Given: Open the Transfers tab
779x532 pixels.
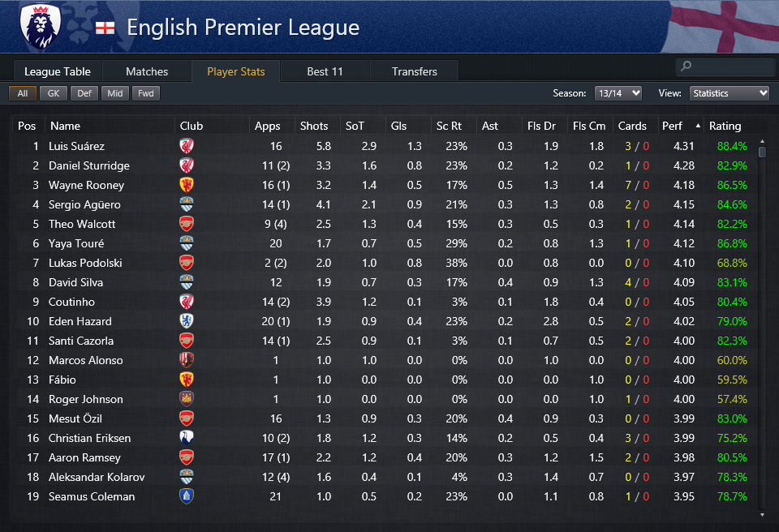Looking at the screenshot, I should pyautogui.click(x=414, y=71).
